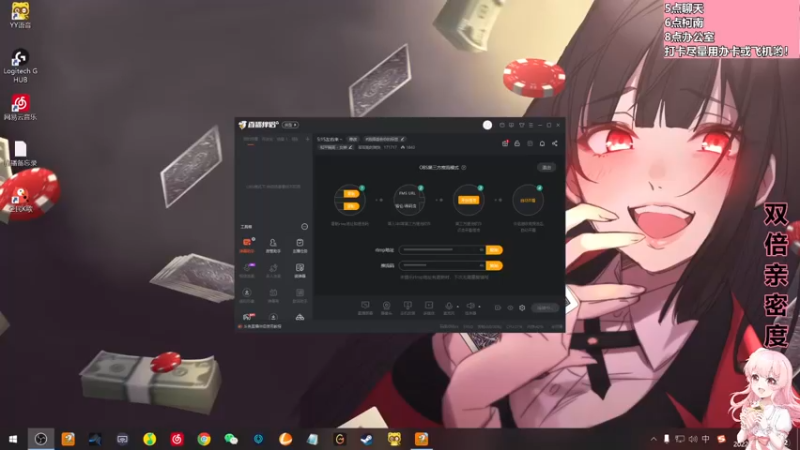Click the exit button at OBS mode panel
Viewport: 800px width, 450px height.
tap(546, 167)
